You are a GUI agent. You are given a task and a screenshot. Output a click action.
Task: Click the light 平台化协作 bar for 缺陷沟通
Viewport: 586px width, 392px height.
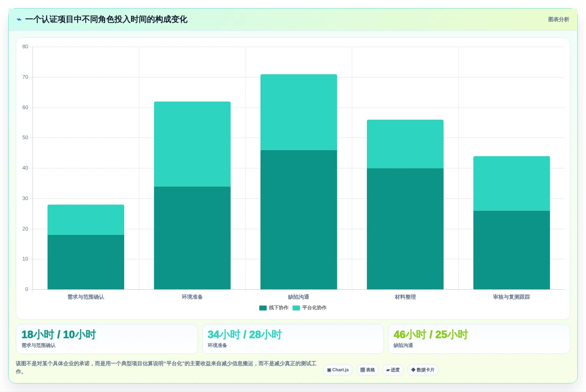[299, 112]
